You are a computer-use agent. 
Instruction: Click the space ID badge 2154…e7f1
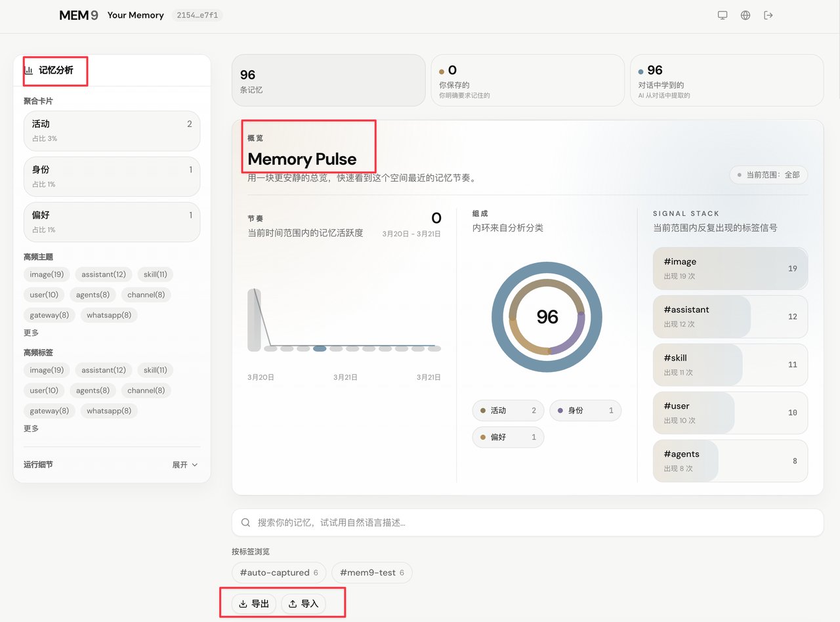(197, 15)
